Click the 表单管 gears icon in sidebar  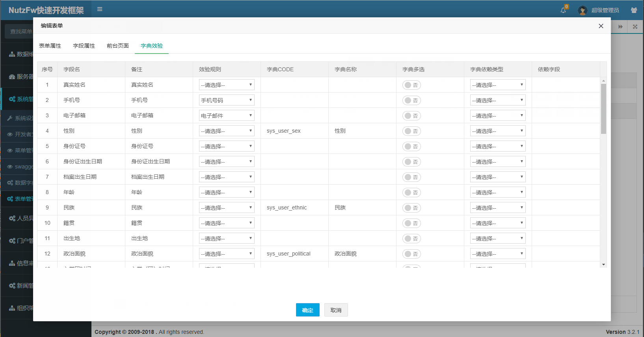coord(10,199)
